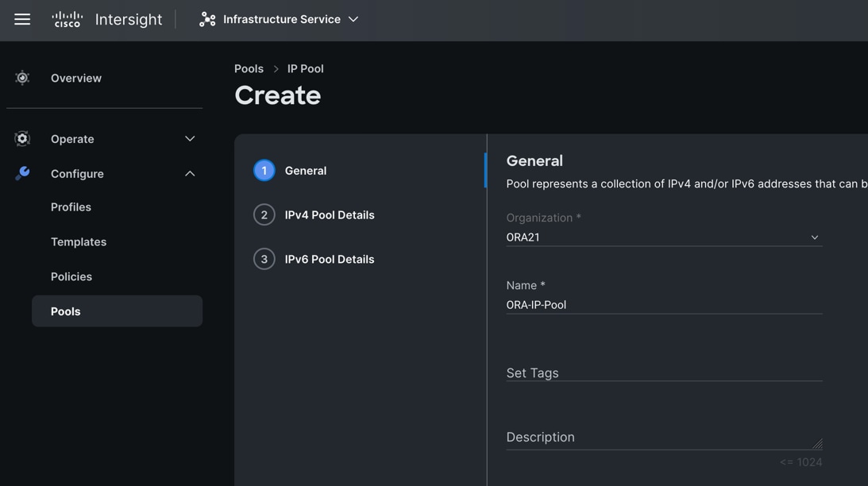Click the Overview sidebar icon
This screenshot has height=486, width=868.
22,78
